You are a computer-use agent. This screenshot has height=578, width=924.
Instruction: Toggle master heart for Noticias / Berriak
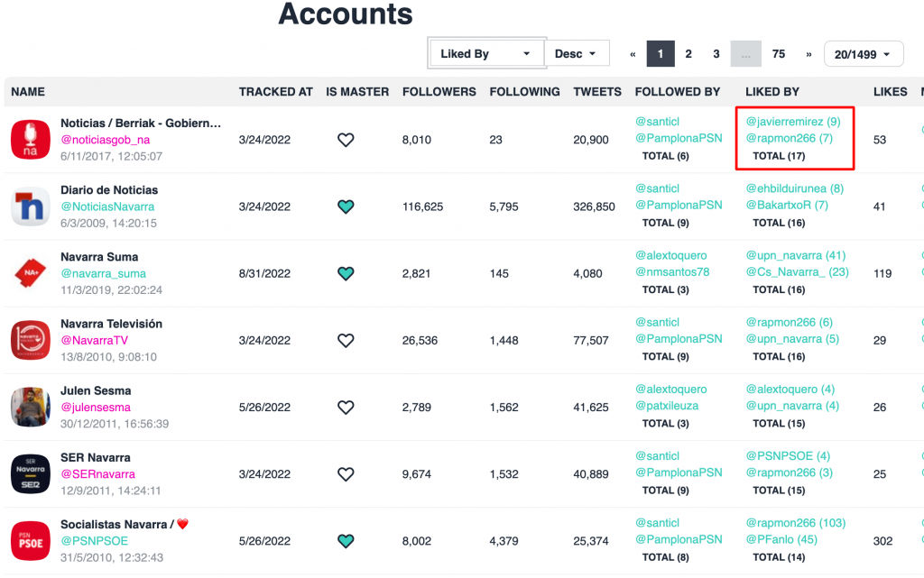point(346,140)
